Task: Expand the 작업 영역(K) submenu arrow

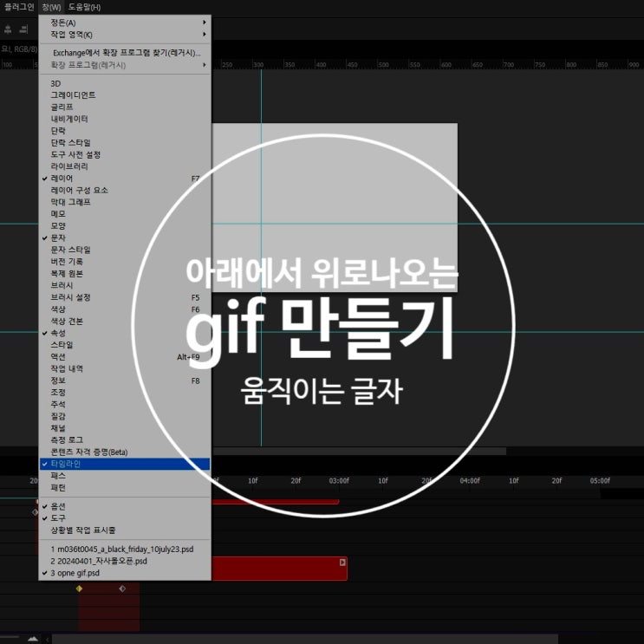Action: tap(205, 34)
